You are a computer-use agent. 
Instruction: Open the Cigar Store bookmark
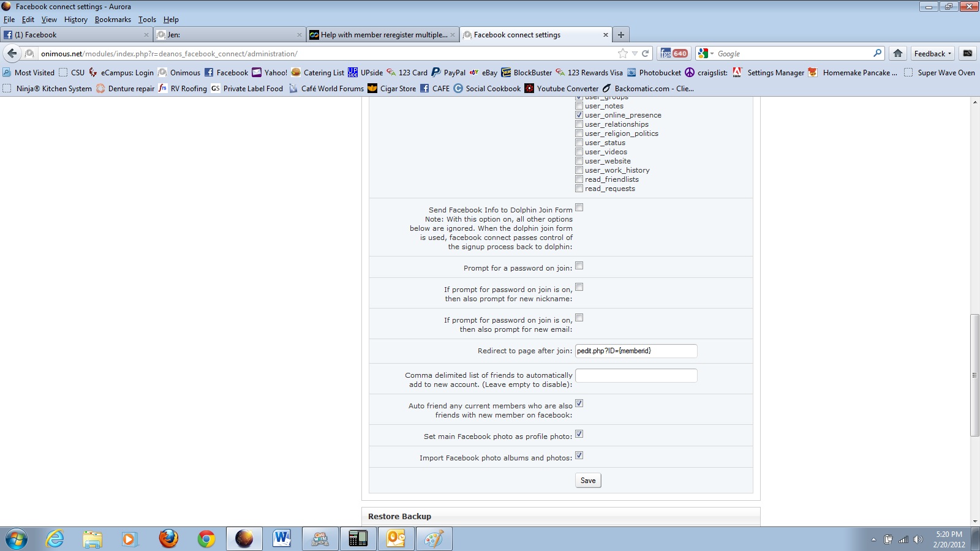pyautogui.click(x=391, y=88)
